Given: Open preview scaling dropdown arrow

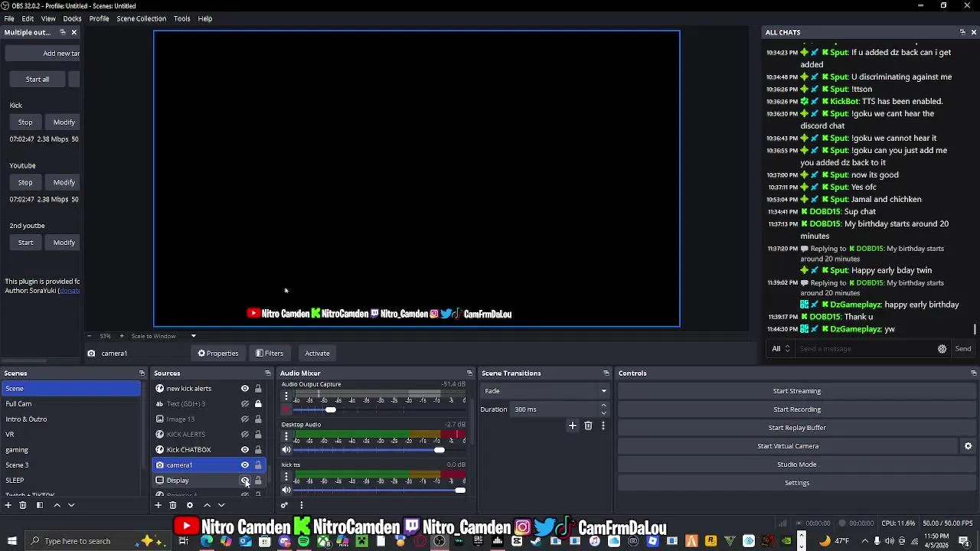Looking at the screenshot, I should [x=193, y=336].
